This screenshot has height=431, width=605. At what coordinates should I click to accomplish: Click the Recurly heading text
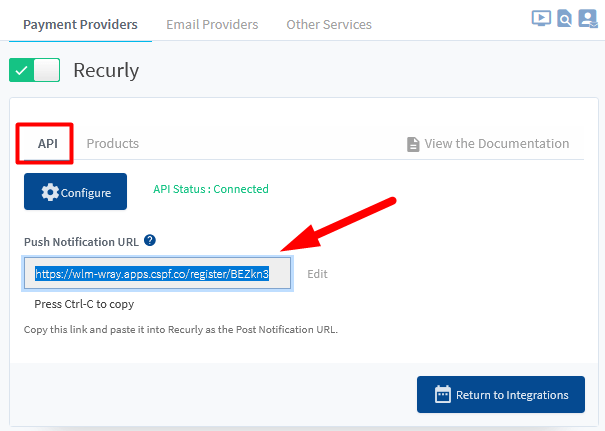pos(106,71)
